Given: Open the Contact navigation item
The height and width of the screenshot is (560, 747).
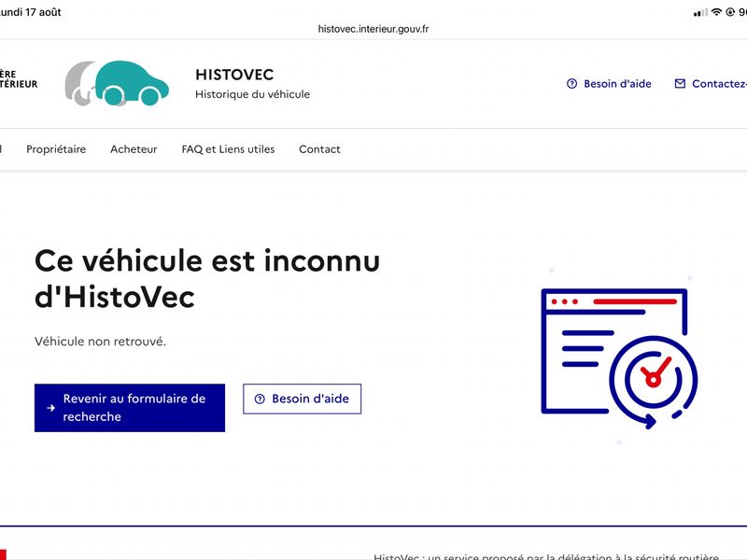Looking at the screenshot, I should click(x=319, y=149).
